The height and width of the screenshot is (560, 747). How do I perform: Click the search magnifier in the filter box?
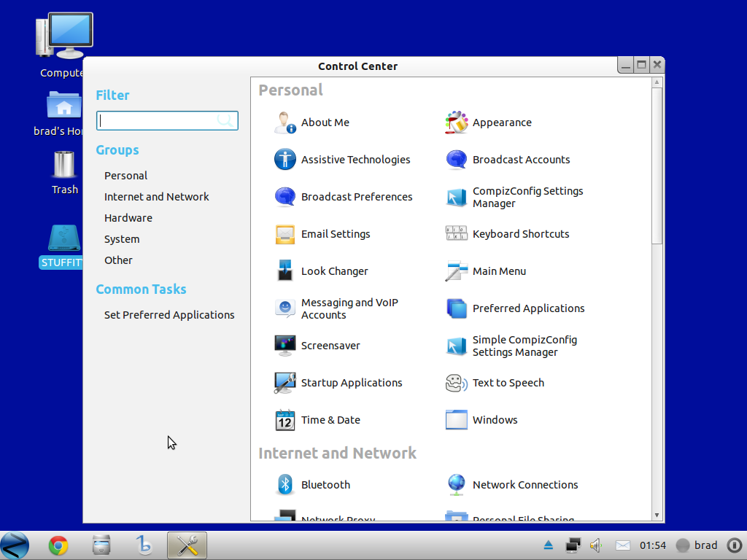[226, 120]
